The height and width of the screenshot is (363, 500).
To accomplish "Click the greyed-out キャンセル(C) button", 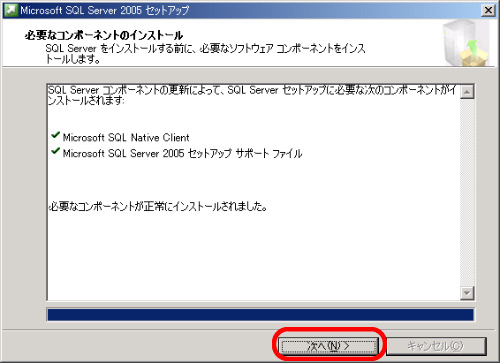I will click(436, 346).
